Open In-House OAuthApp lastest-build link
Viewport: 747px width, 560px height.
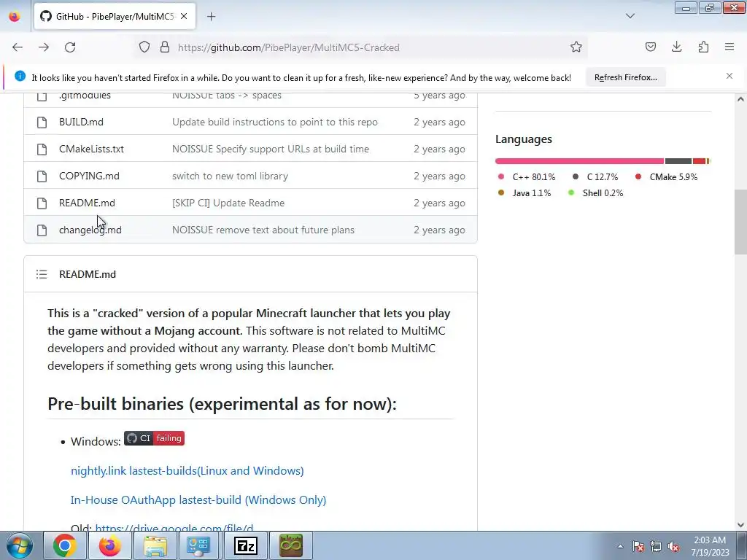point(198,500)
